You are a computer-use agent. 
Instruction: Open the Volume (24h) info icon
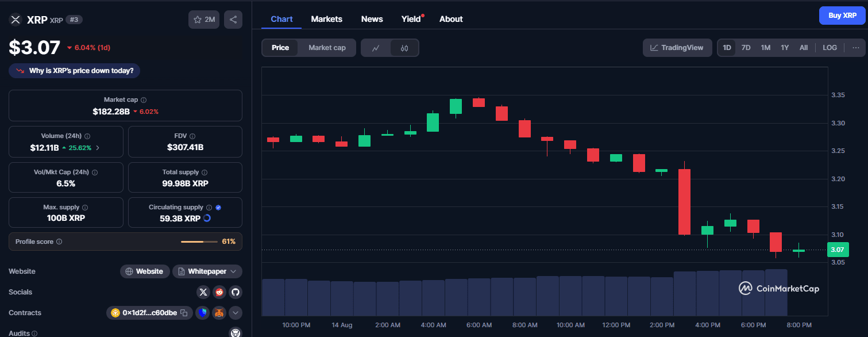point(87,136)
